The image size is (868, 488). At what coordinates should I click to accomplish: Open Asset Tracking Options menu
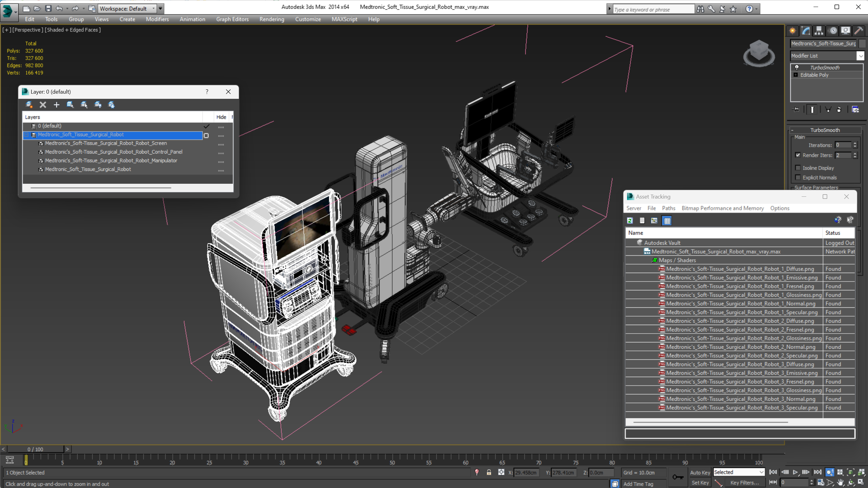pyautogui.click(x=779, y=208)
